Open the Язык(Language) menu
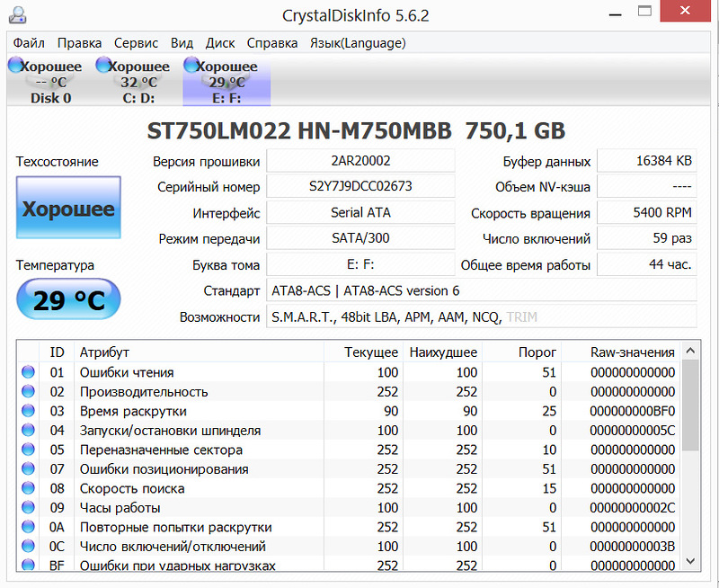The image size is (719, 588). (x=358, y=43)
